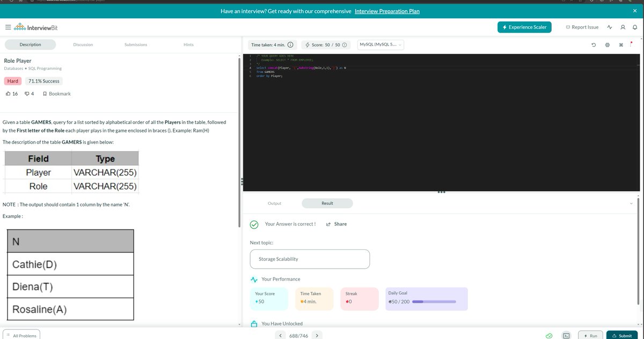
Task: Open the Hints tab
Action: [188, 45]
